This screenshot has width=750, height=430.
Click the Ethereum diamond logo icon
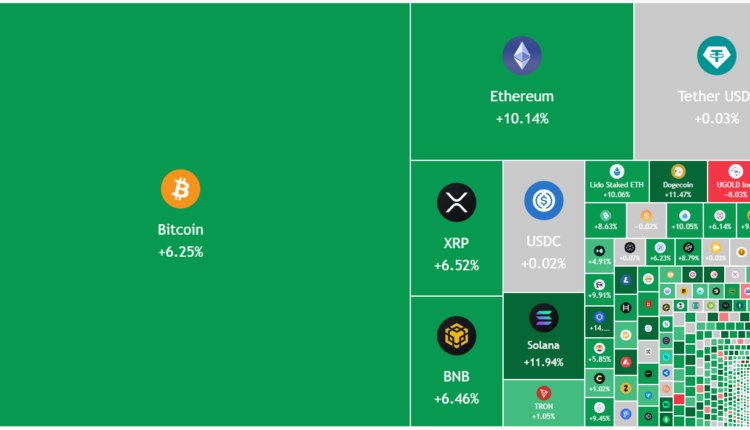click(x=522, y=57)
